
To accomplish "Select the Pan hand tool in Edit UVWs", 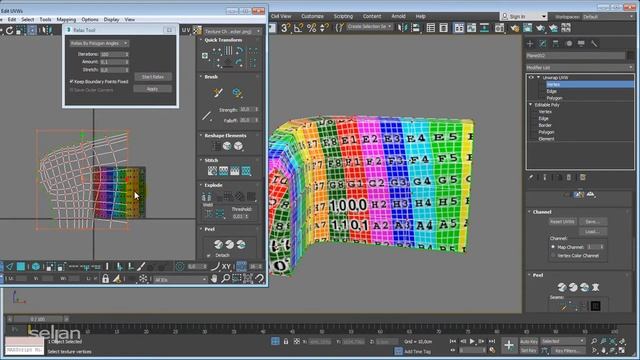I will (214, 279).
